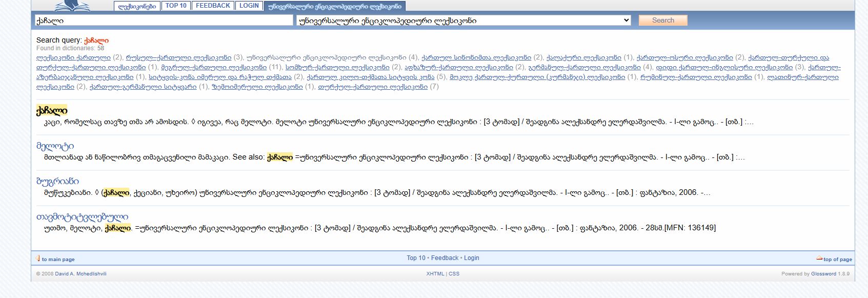Viewport: 868px width, 298px height.
Task: Open the ბუგრიანი result heading
Action: [x=58, y=182]
